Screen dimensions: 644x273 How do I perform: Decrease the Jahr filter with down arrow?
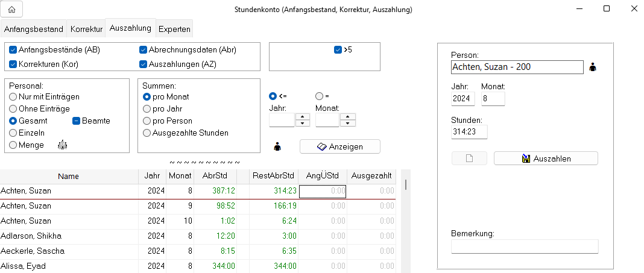(302, 124)
